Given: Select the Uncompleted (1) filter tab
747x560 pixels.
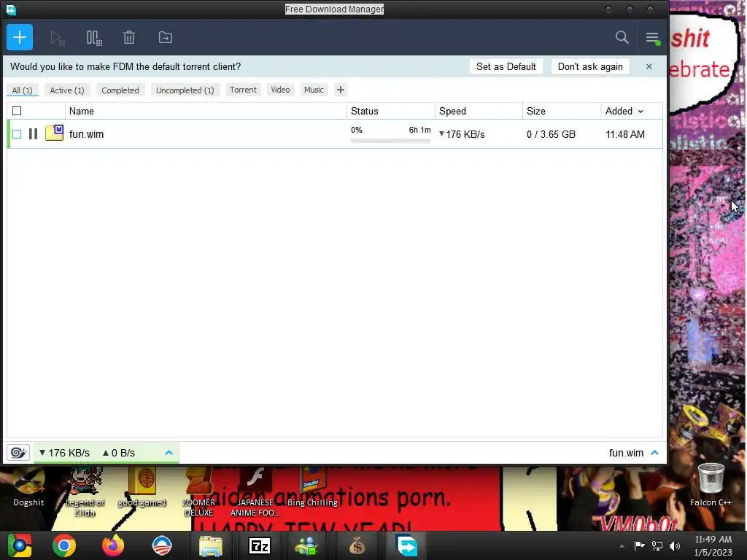Looking at the screenshot, I should pos(185,90).
